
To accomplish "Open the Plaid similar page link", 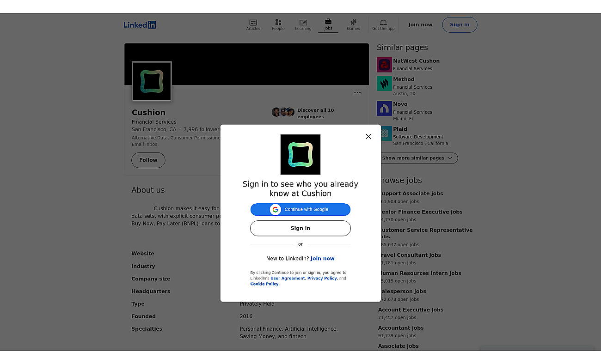I will [x=400, y=129].
